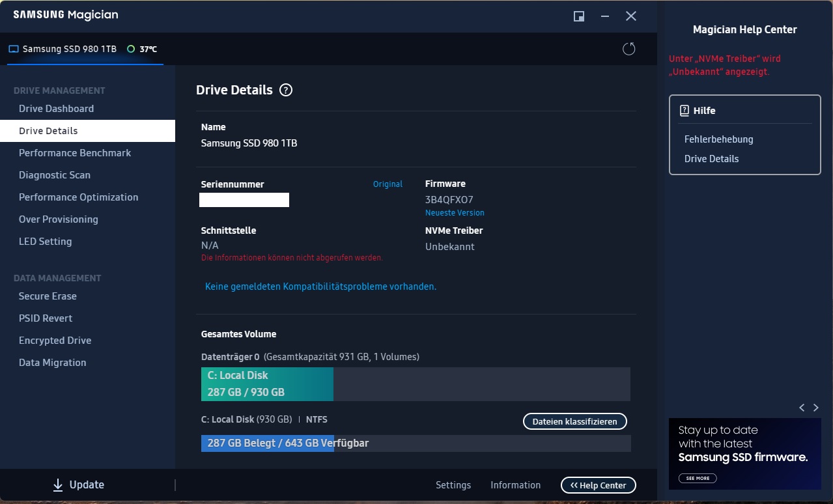Click the Schnittstelle N/A value
The width and height of the screenshot is (833, 504).
coord(210,245)
